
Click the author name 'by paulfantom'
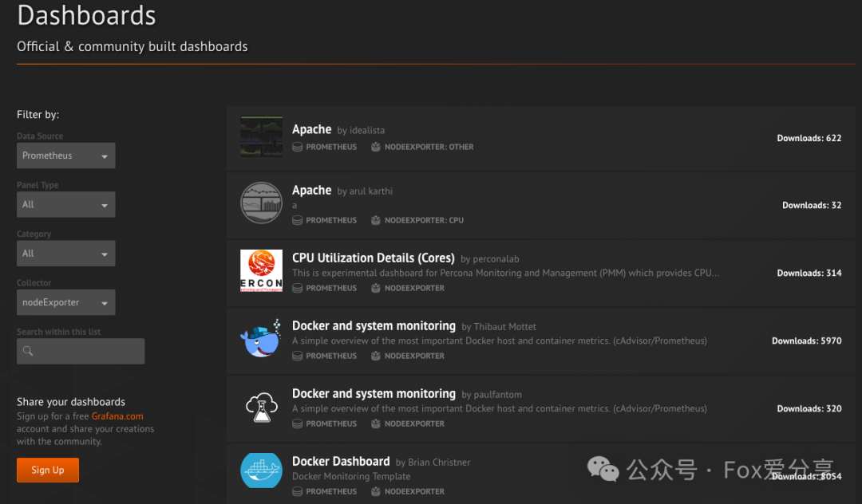(x=492, y=395)
